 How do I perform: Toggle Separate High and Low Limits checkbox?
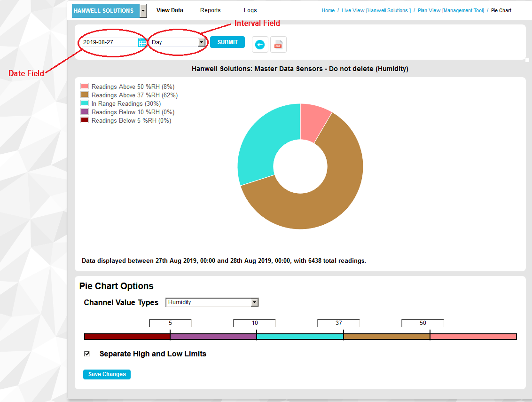(87, 354)
